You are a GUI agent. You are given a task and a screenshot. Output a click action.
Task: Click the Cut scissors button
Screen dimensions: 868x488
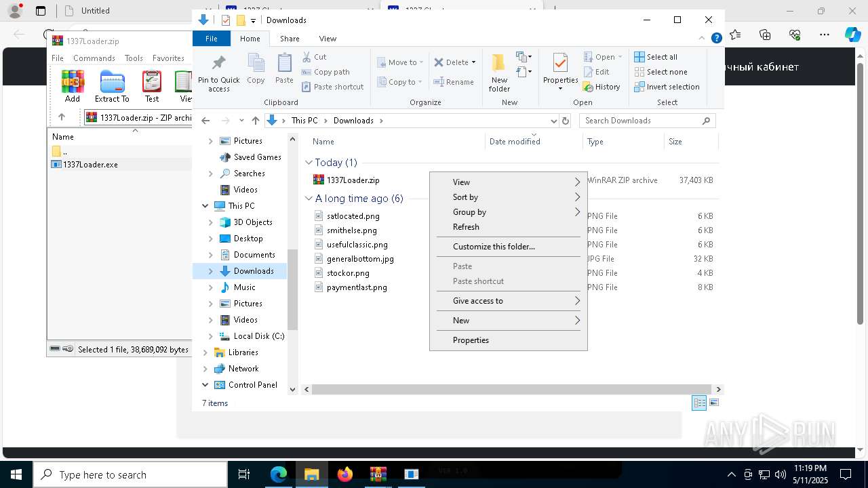pos(314,57)
